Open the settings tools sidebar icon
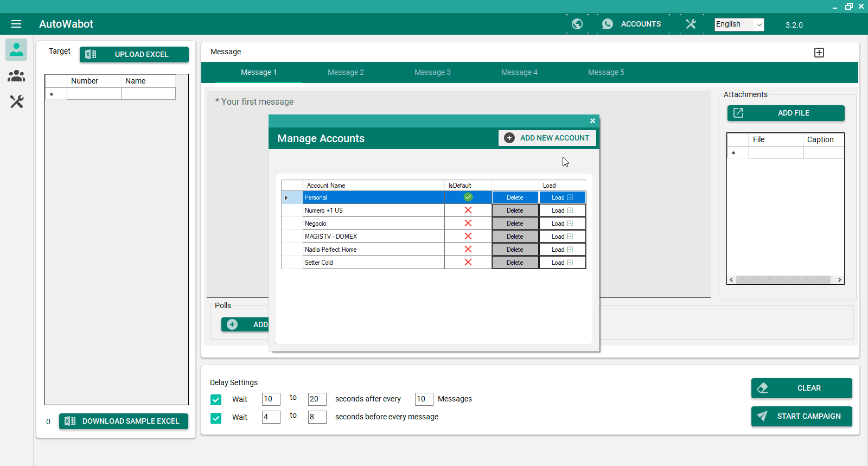Viewport: 868px width, 466px height. pyautogui.click(x=16, y=101)
